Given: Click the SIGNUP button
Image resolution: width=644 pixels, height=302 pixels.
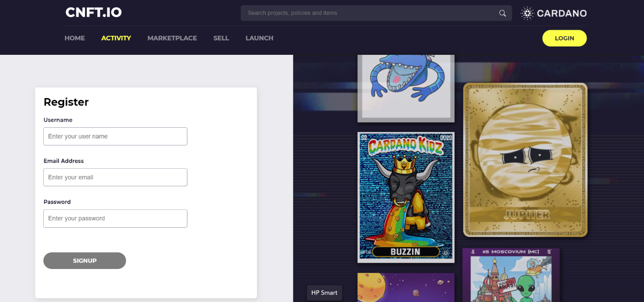Looking at the screenshot, I should pos(85,261).
